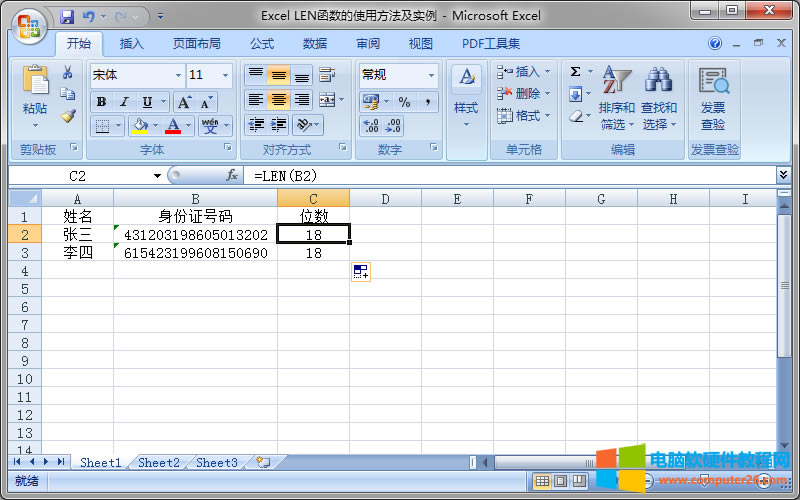This screenshot has height=500, width=800.
Task: Open the borders dropdown arrow
Action: coord(118,126)
